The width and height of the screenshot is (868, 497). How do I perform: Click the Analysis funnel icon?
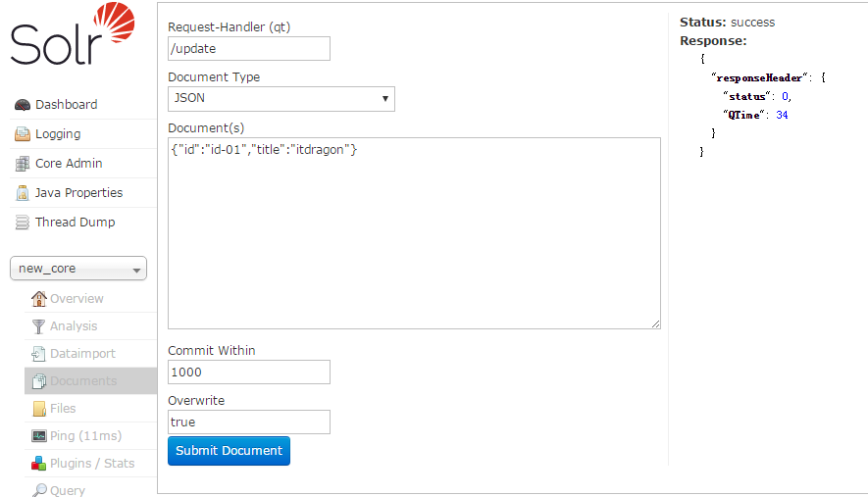click(x=39, y=326)
